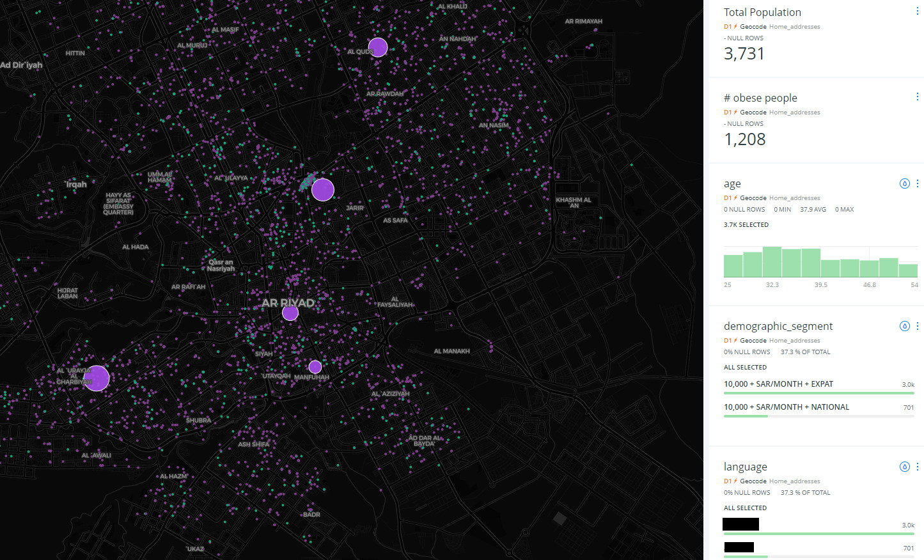Open the age widget three-dot menu
924x560 pixels.
pyautogui.click(x=917, y=183)
